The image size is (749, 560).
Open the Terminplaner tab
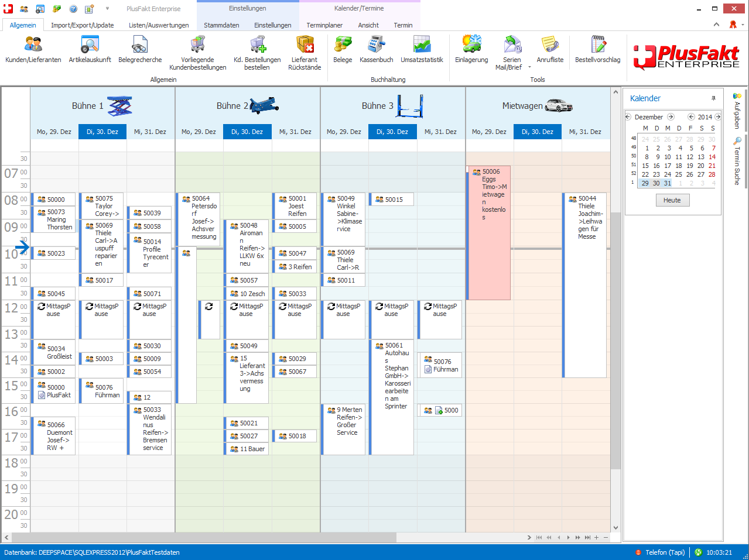pyautogui.click(x=324, y=25)
